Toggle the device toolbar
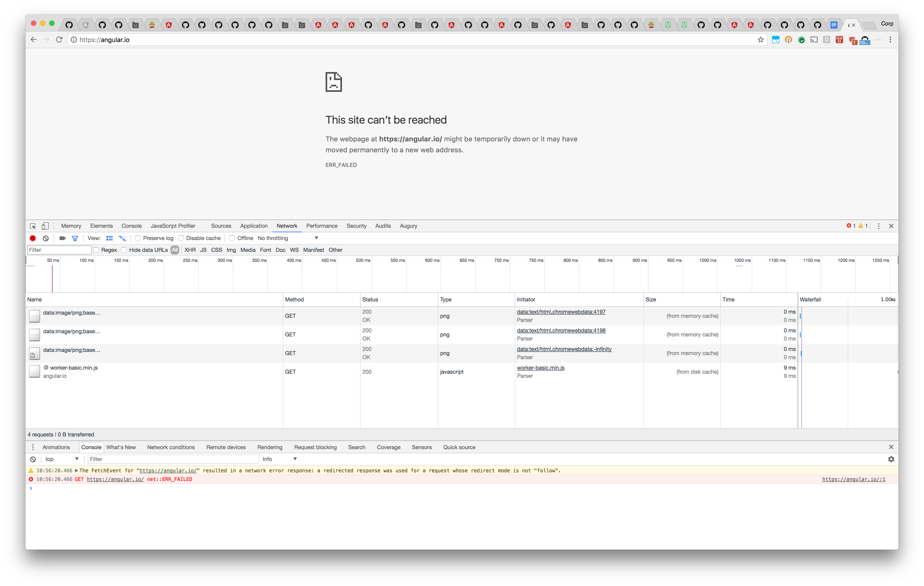This screenshot has height=586, width=924. (x=45, y=226)
